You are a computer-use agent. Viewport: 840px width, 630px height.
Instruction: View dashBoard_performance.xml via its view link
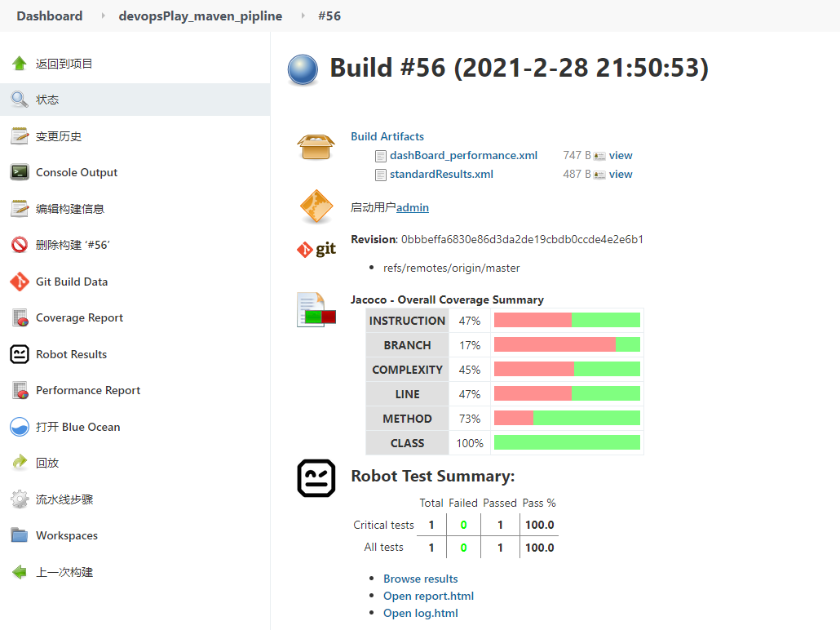pyautogui.click(x=621, y=156)
